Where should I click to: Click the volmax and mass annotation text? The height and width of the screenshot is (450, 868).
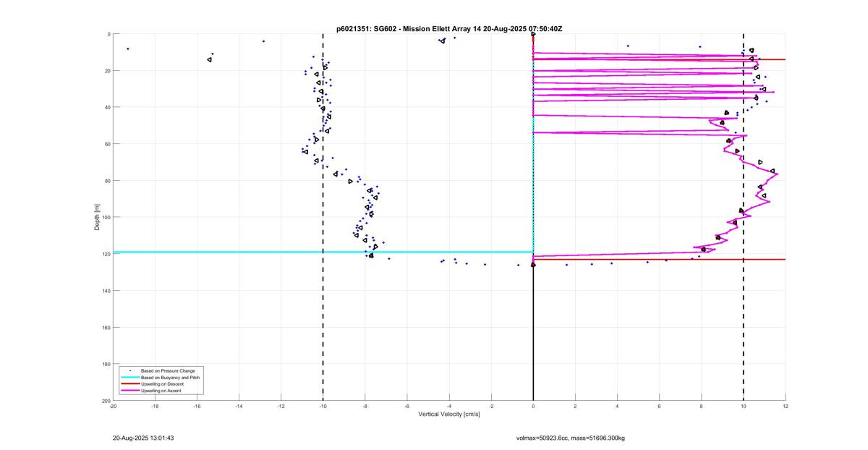(576, 438)
